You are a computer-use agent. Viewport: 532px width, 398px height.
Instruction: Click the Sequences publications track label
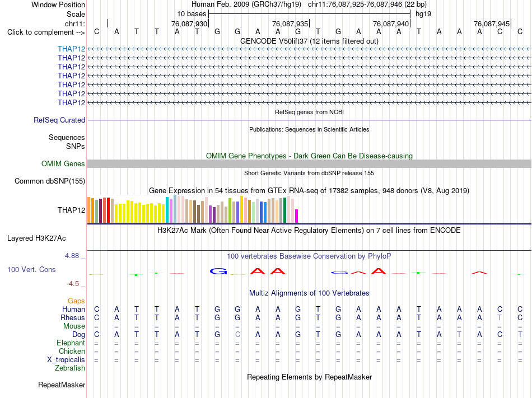[67, 137]
